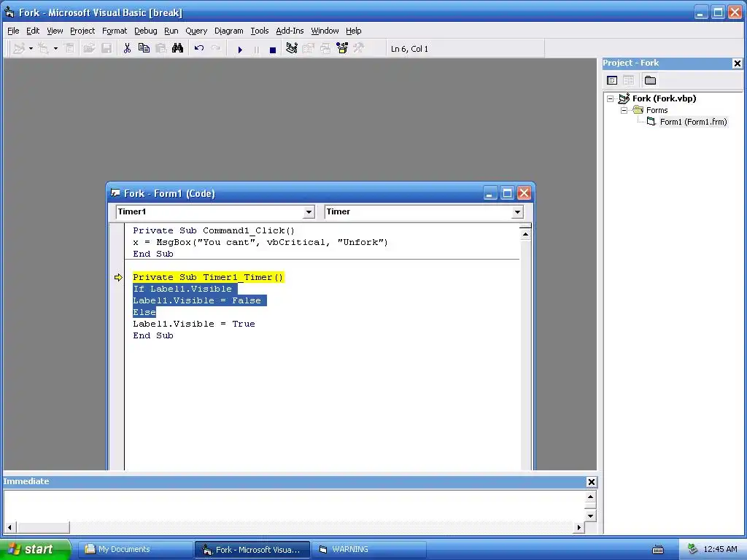Open the Timer procedure dropdown
The height and width of the screenshot is (560, 747).
(x=517, y=212)
